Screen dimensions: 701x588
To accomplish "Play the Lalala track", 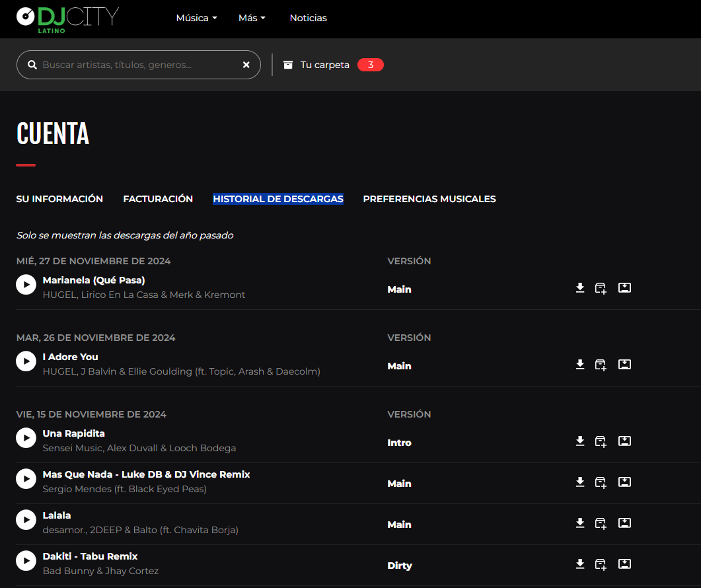I will [26, 520].
